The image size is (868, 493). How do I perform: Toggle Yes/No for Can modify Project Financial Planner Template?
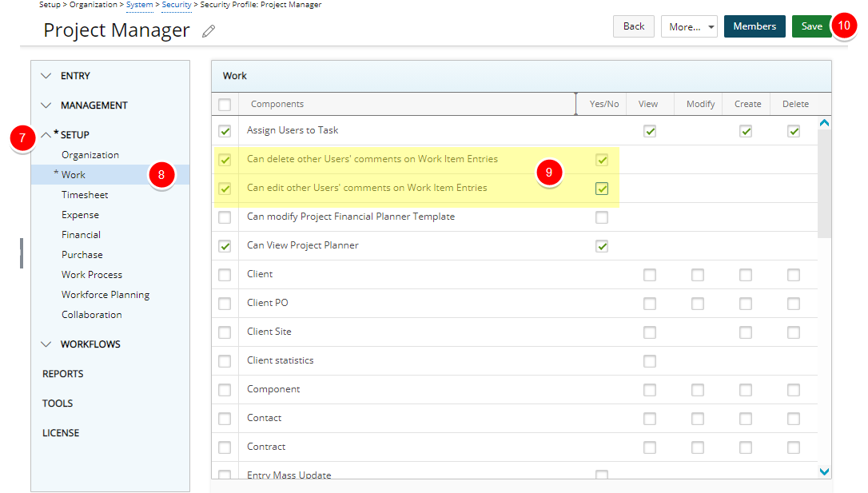(602, 217)
